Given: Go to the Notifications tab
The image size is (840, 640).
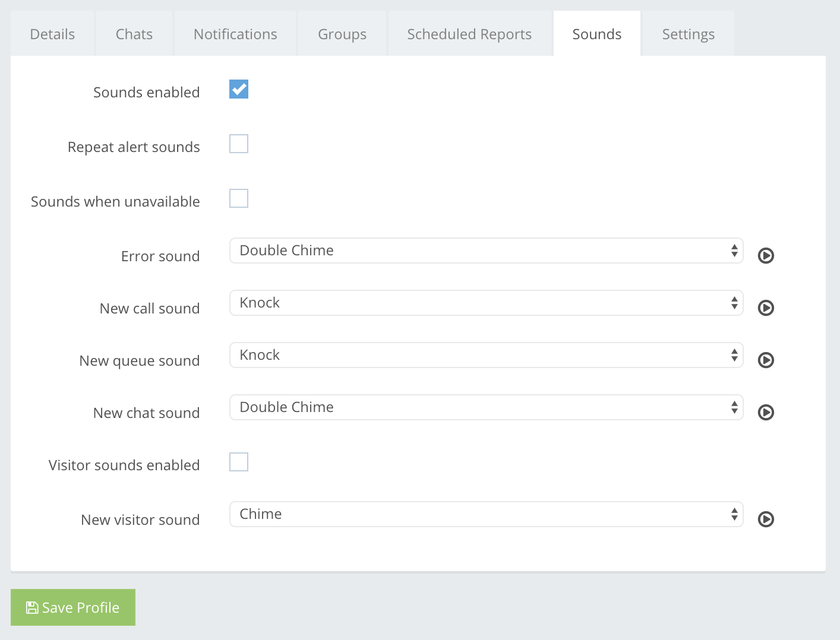Looking at the screenshot, I should 235,34.
